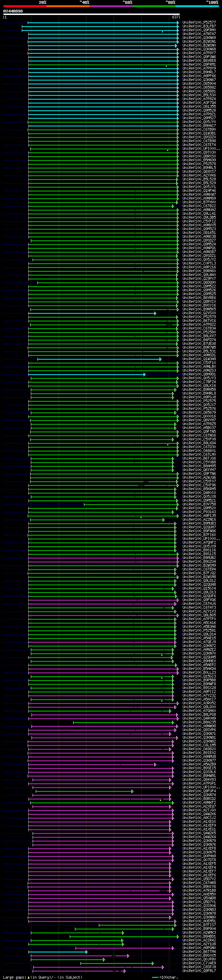Click hit label UniRef100_B9HRL7

pyautogui.click(x=199, y=72)
